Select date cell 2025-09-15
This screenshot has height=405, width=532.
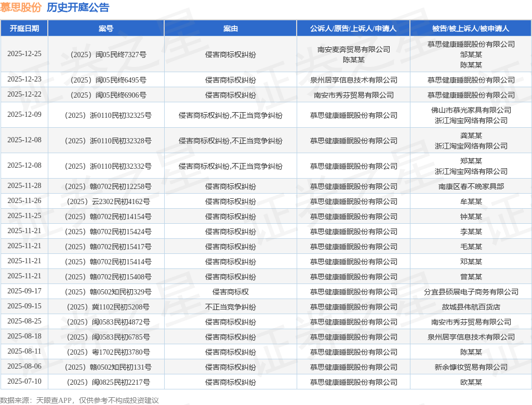[24, 306]
